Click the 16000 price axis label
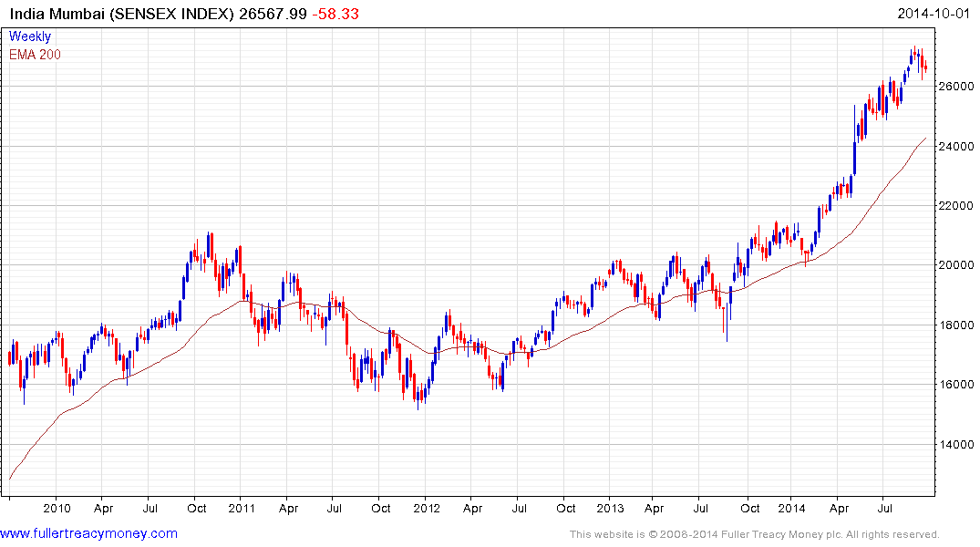 [x=956, y=385]
